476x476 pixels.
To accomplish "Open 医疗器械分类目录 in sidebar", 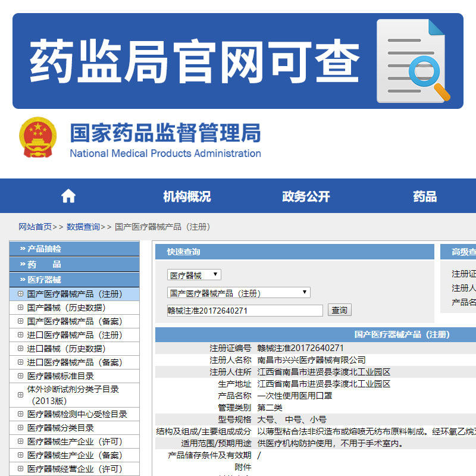I will pos(74,428).
